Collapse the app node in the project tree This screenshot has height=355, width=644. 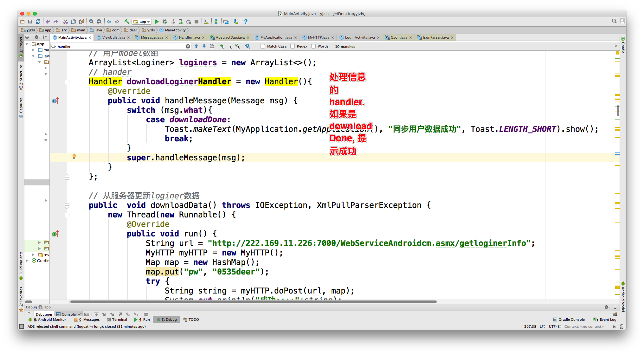(x=27, y=44)
